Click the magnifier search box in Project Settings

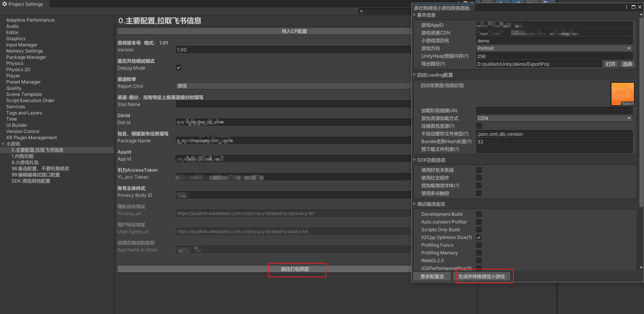point(385,11)
